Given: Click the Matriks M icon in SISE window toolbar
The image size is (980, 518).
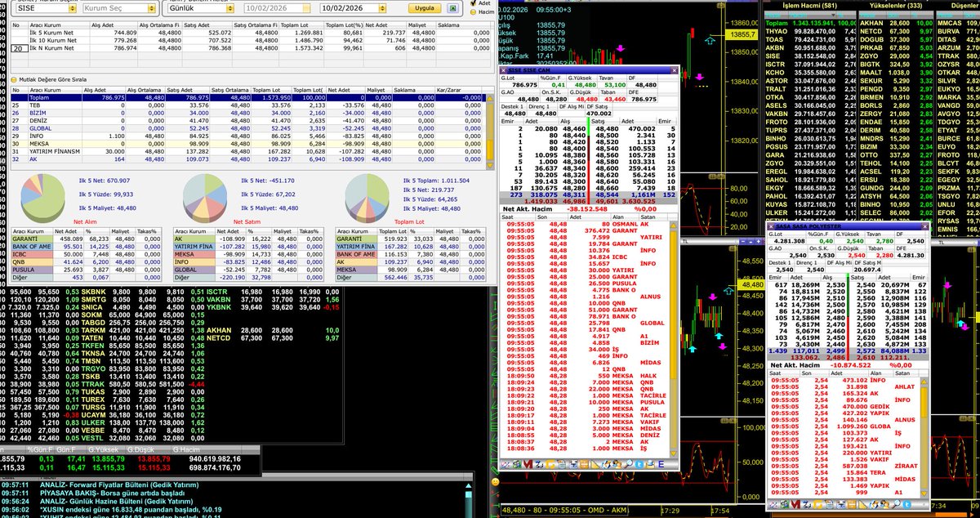Looking at the screenshot, I should [x=527, y=464].
